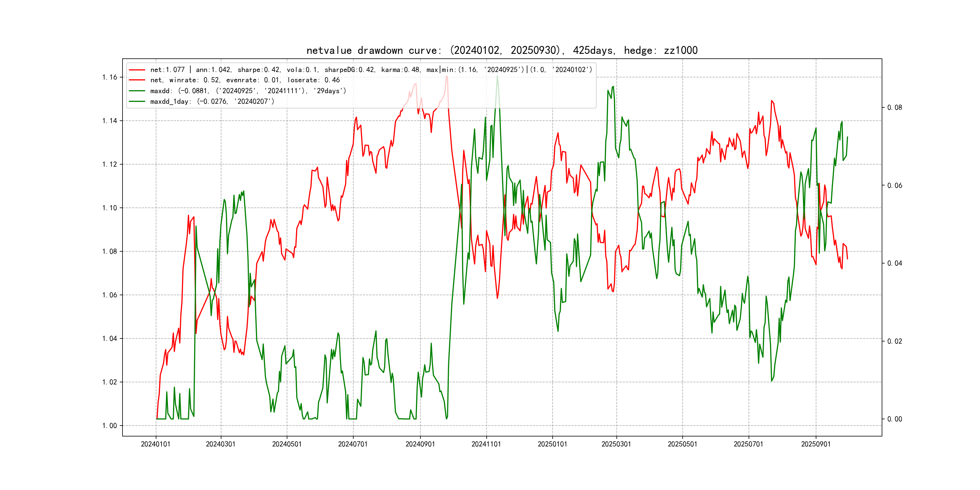This screenshot has width=980, height=490.
Task: Click the green line swatch beside maxdd legend entry
Action: 137,91
